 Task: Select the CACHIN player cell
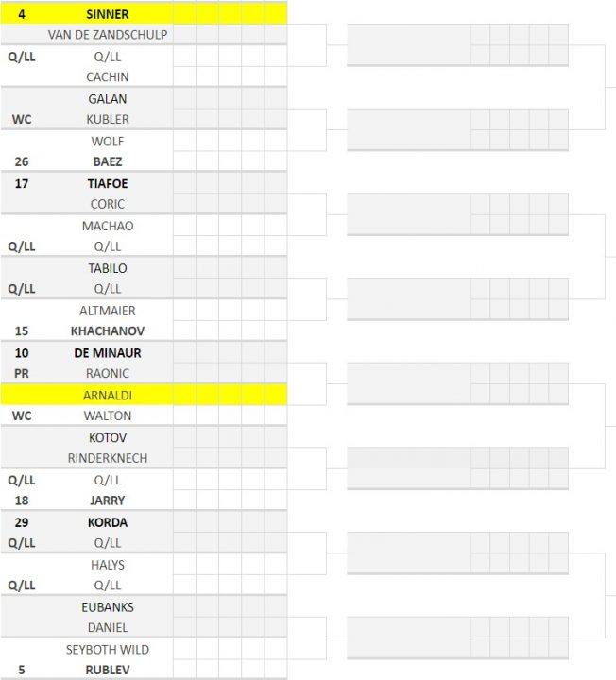coord(107,77)
